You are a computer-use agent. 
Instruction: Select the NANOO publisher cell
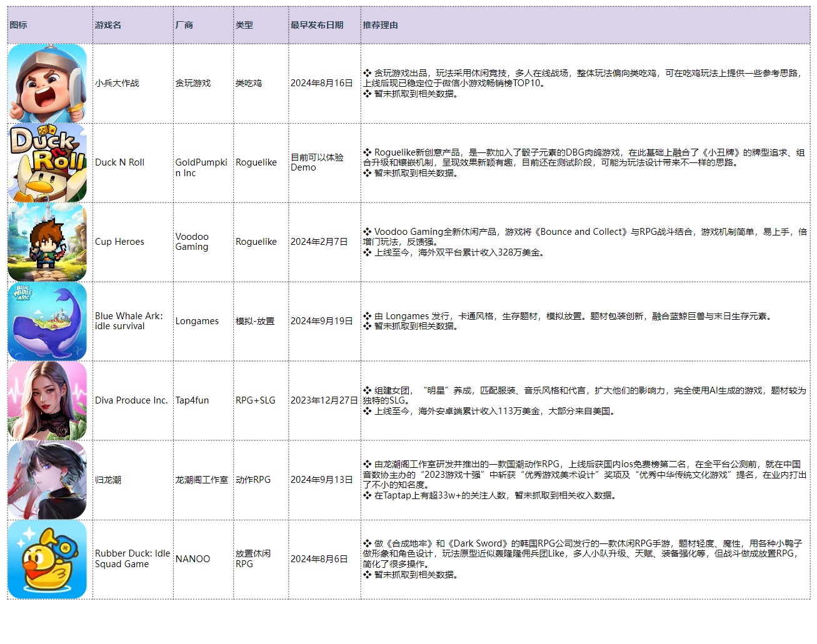point(193,559)
